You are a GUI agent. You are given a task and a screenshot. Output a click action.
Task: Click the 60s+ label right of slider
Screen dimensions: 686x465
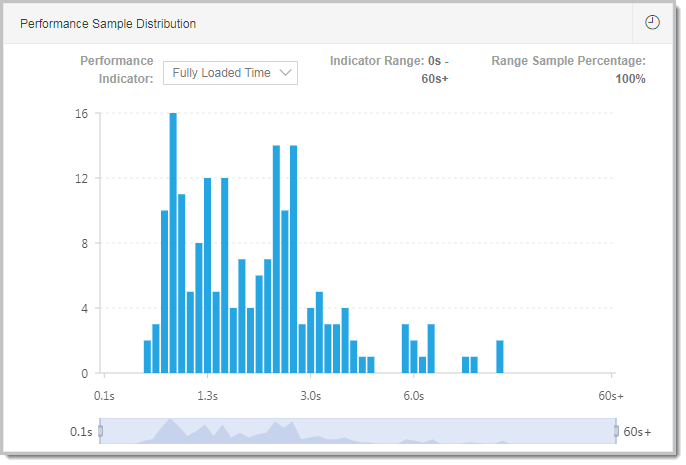[637, 432]
